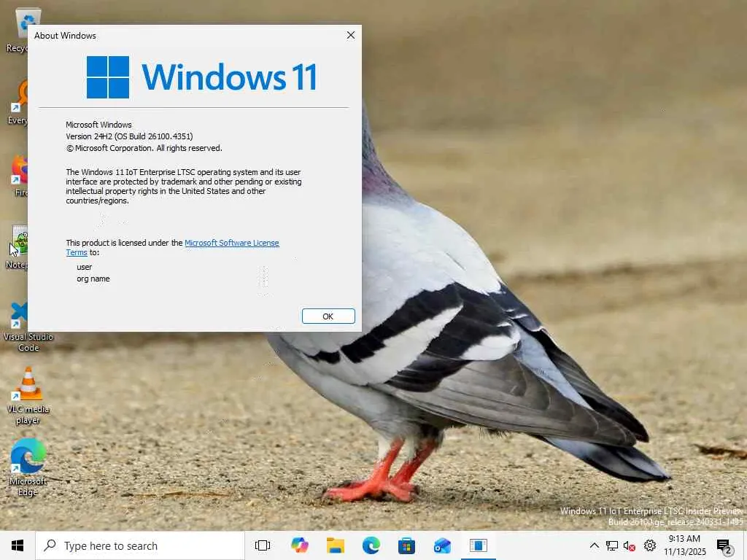Select the Recycle Bin desktop icon
Screen dimensions: 747x560
(x=18, y=30)
